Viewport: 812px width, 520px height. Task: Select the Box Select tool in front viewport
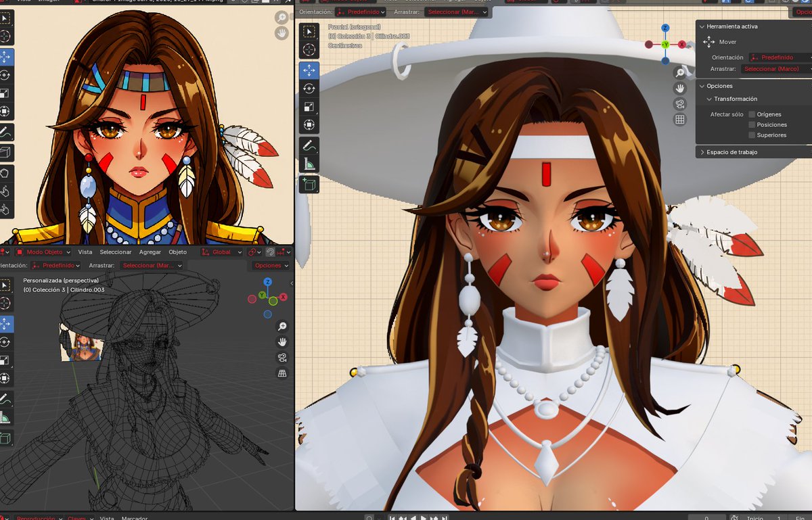pos(309,31)
